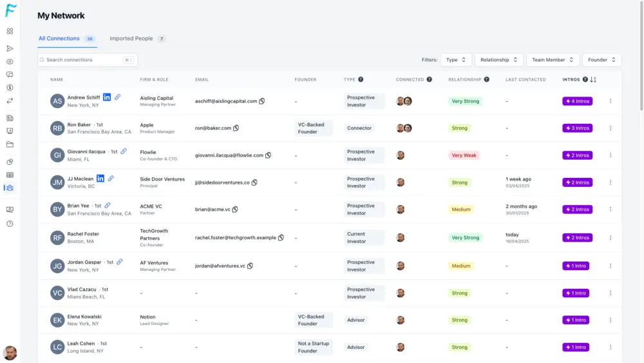Click the eye icon in sidebar
644x363 pixels.
tap(10, 62)
